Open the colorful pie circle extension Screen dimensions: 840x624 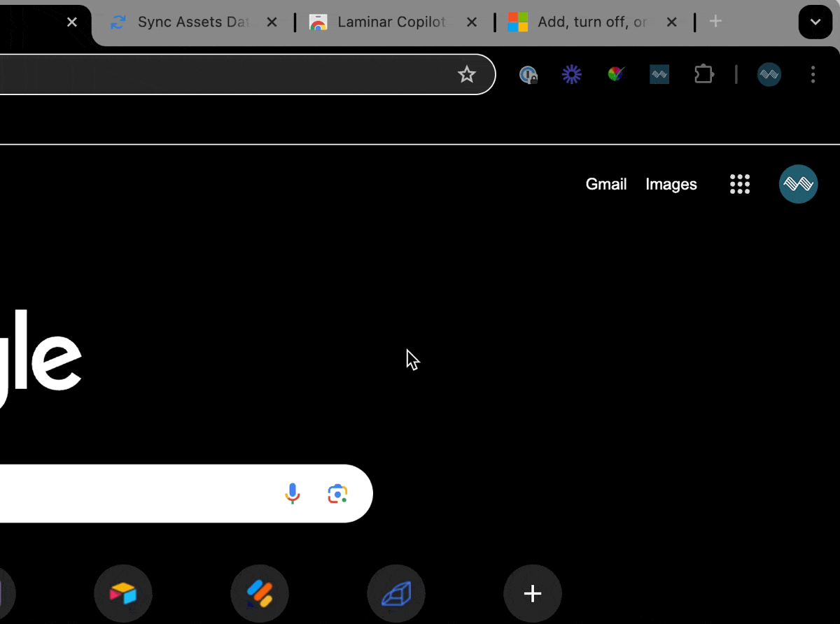pos(615,74)
